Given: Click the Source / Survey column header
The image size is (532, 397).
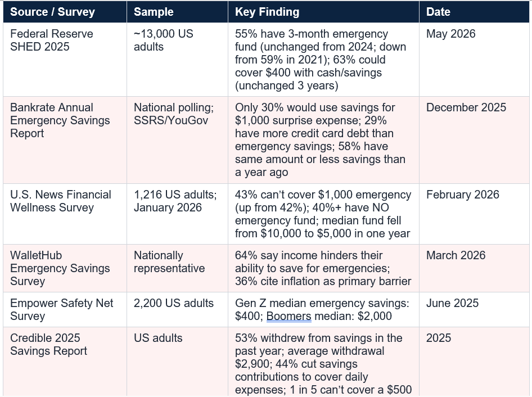Looking at the screenshot, I should tap(65, 12).
